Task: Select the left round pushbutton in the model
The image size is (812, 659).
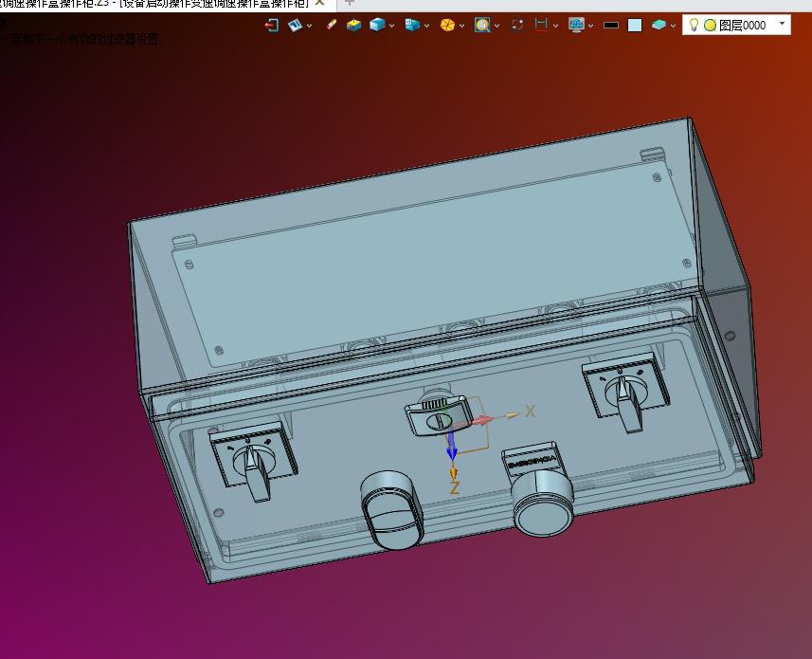Action: coord(391,510)
